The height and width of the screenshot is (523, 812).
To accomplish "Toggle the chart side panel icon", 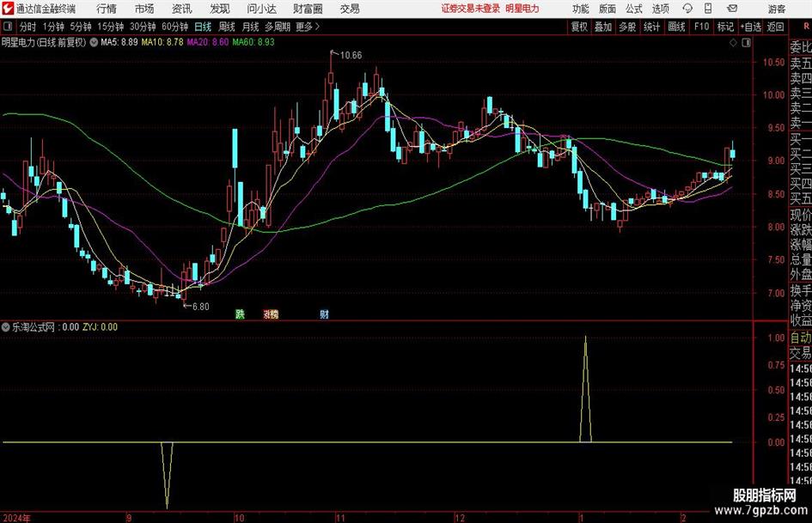I will point(746,43).
